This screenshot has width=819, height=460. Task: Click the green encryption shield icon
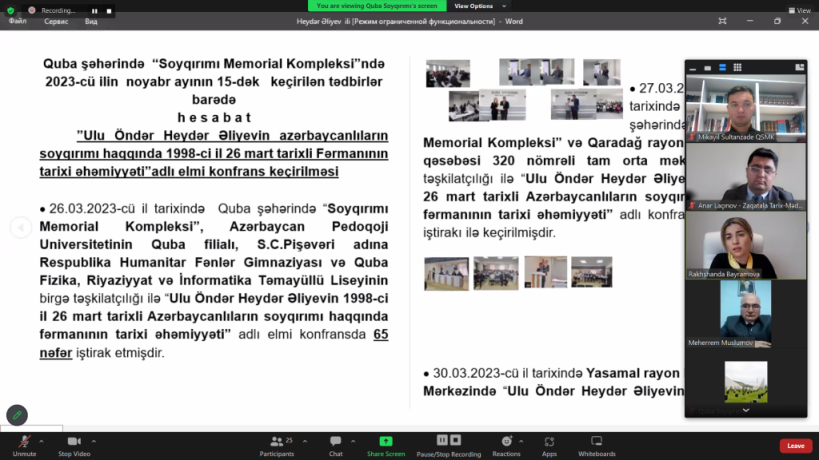tap(10, 10)
